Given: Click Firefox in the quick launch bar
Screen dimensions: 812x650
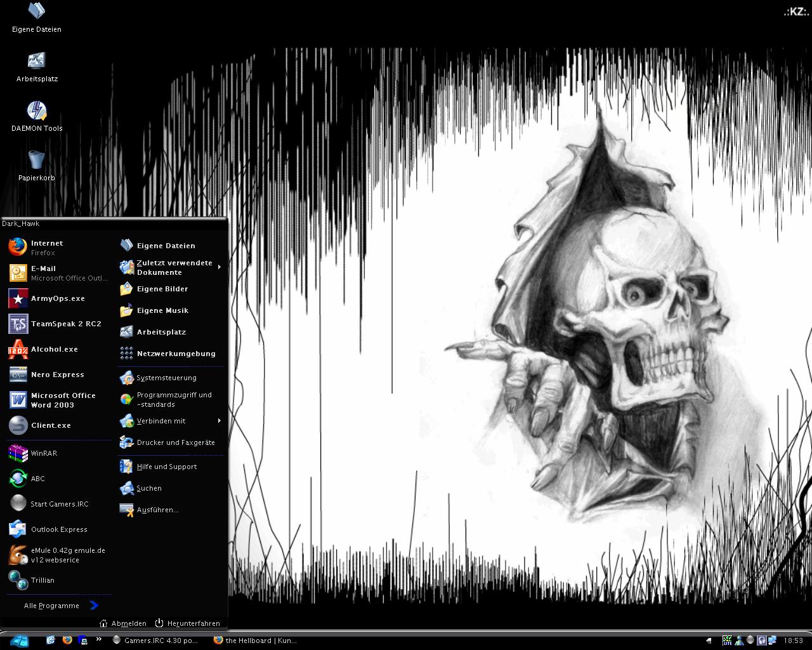Looking at the screenshot, I should [67, 640].
